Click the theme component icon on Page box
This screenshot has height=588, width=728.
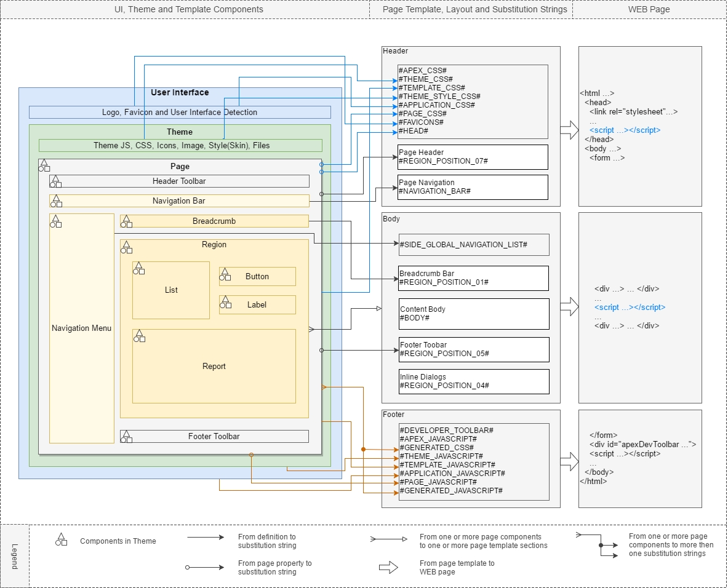[44, 165]
